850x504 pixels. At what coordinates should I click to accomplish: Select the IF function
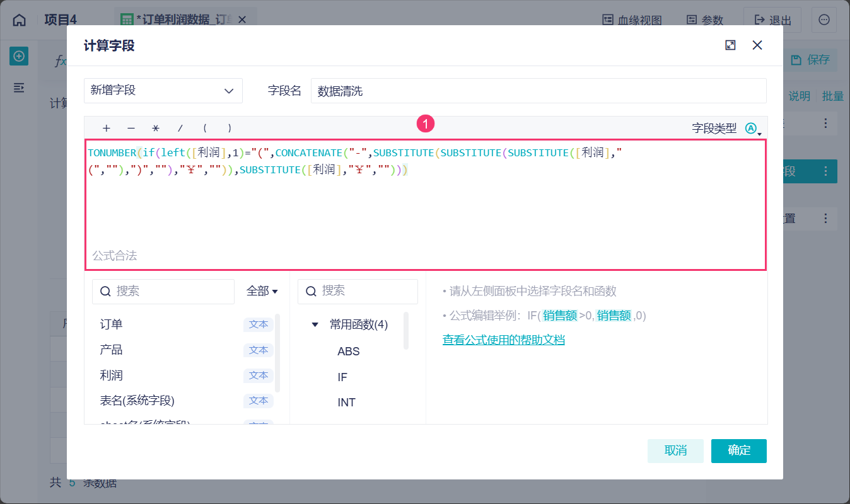coord(342,377)
